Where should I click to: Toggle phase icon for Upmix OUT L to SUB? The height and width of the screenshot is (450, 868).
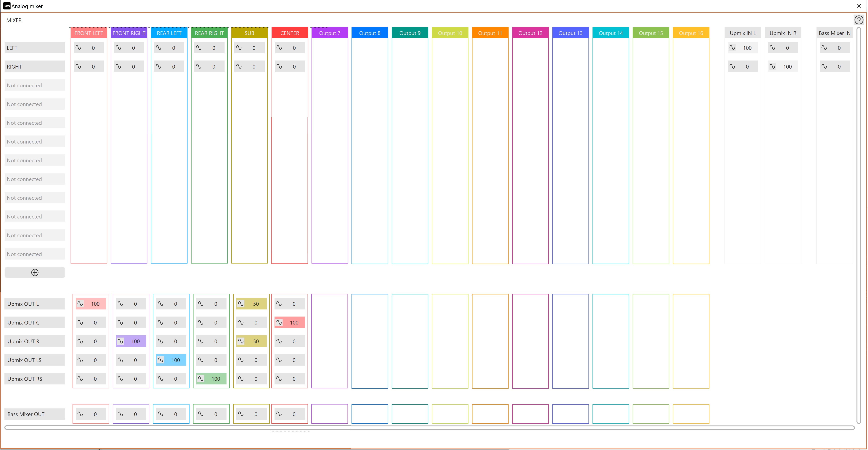click(x=241, y=304)
